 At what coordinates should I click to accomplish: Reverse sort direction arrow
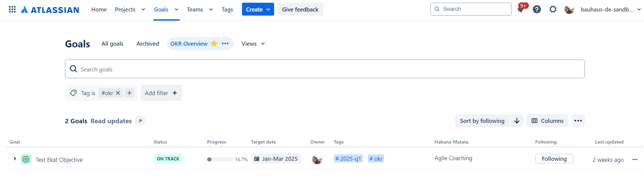tap(517, 121)
